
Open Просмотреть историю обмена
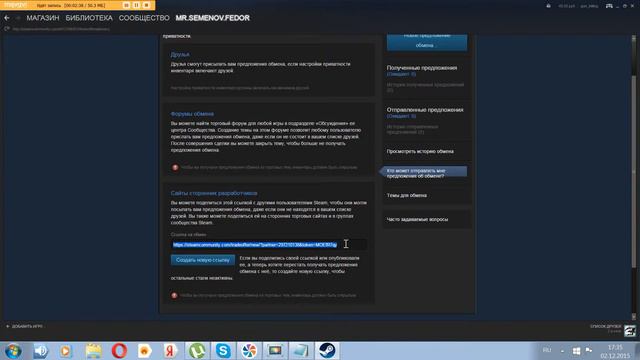point(420,151)
